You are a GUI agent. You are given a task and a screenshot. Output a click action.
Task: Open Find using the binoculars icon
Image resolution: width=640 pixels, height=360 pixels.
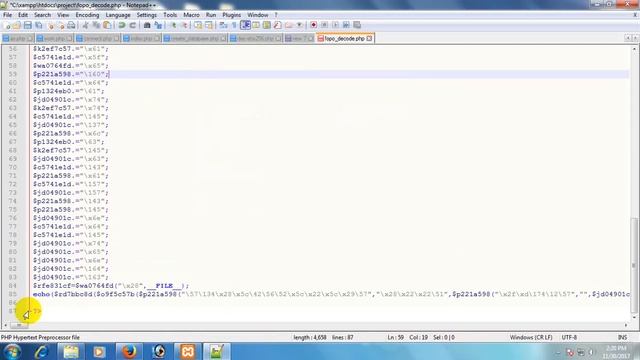(x=147, y=25)
